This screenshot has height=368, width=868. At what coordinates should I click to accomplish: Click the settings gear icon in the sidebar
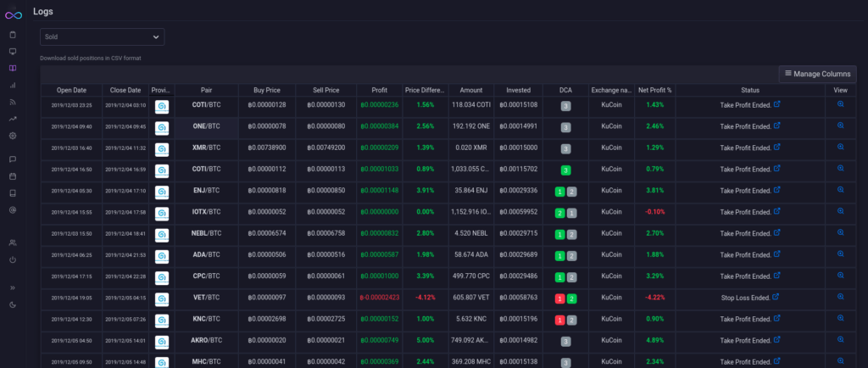[12, 136]
